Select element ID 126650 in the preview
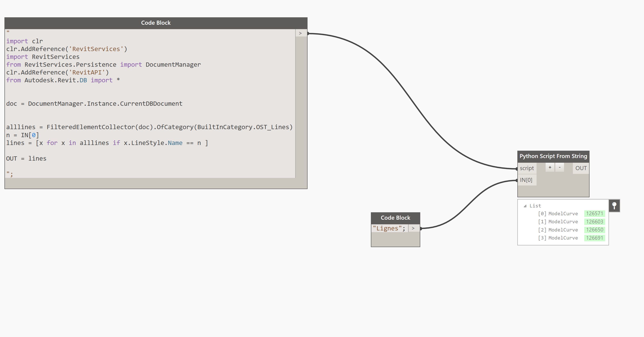This screenshot has width=644, height=337. (594, 230)
